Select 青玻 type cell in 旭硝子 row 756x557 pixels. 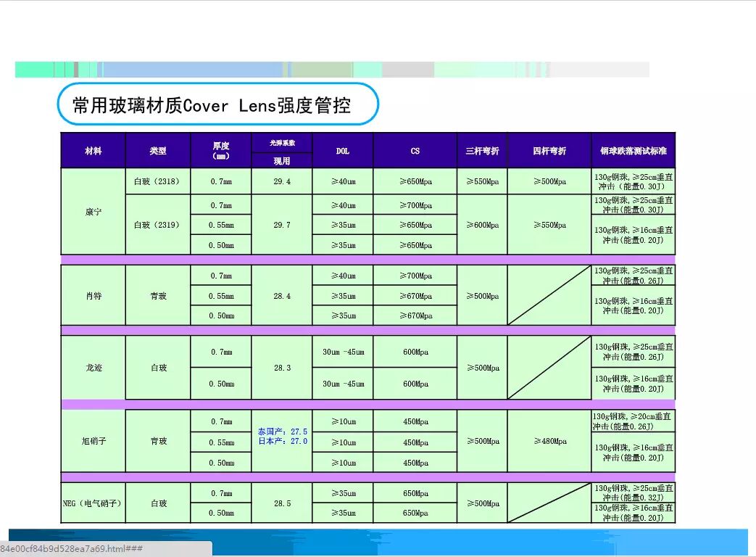click(x=158, y=441)
